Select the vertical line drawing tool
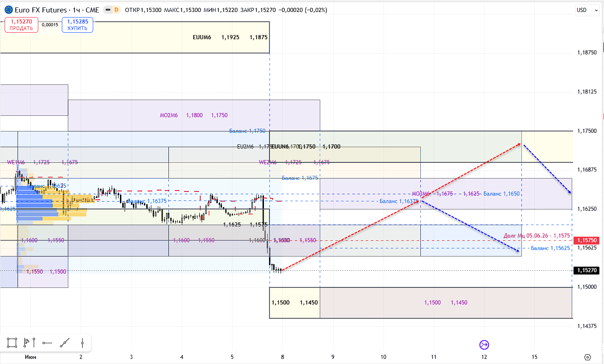The height and width of the screenshot is (364, 604). tap(82, 343)
